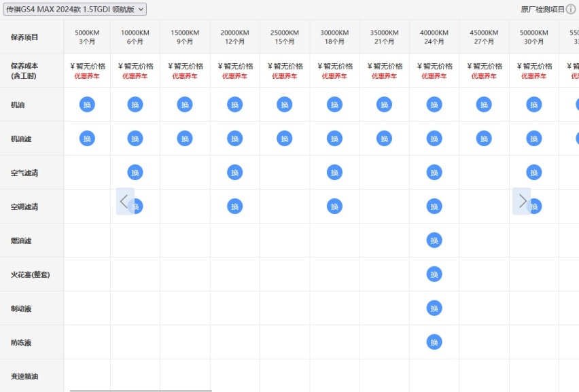The image size is (579, 392).
Task: Click the horizontal scrollbar below the table
Action: point(141,391)
